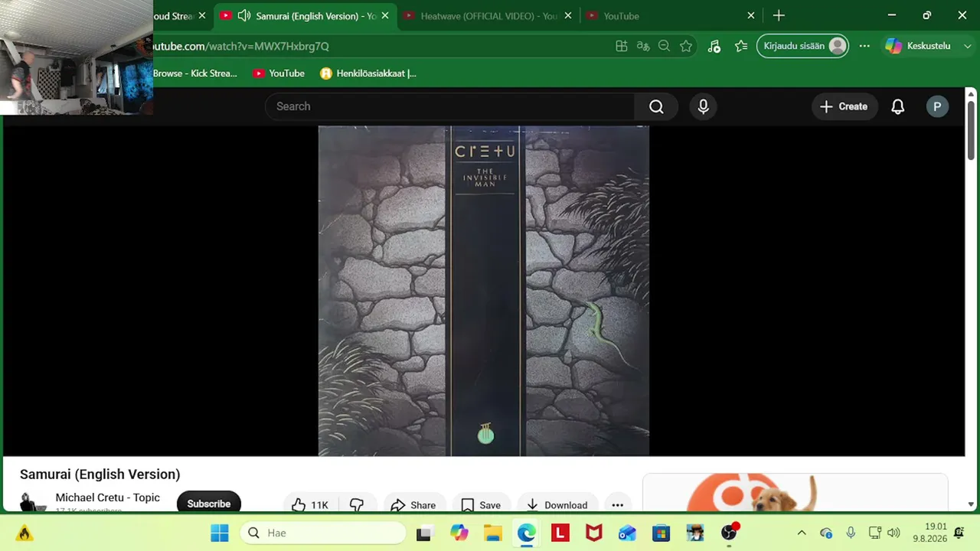Open Browse - Kick Stream bookmark
This screenshot has height=551, width=980.
195,73
